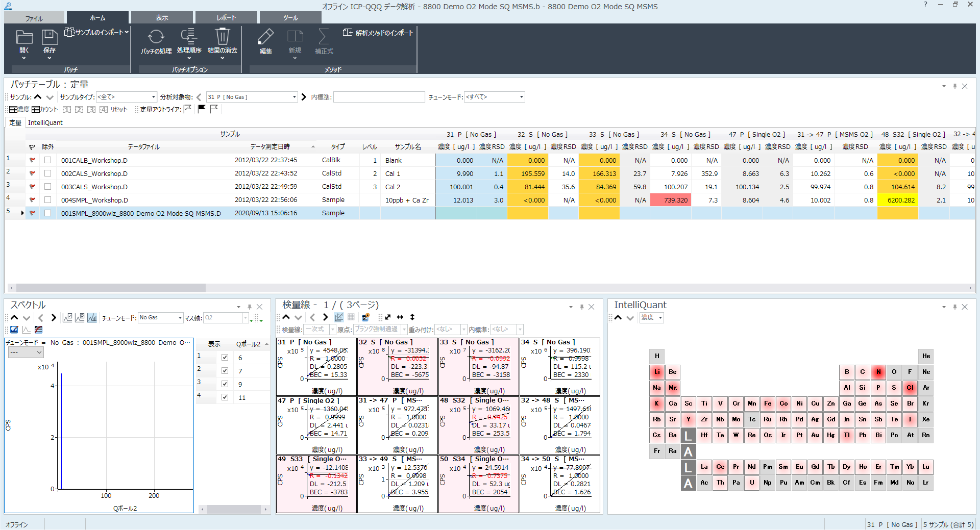Toggle calibration curve graph view icon
Screen dimensions: 980x530
coord(338,317)
